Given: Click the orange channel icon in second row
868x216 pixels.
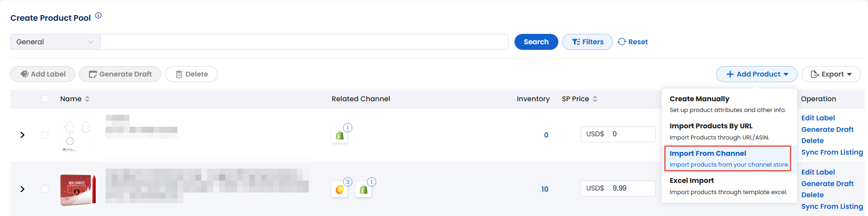Looking at the screenshot, I should 340,190.
